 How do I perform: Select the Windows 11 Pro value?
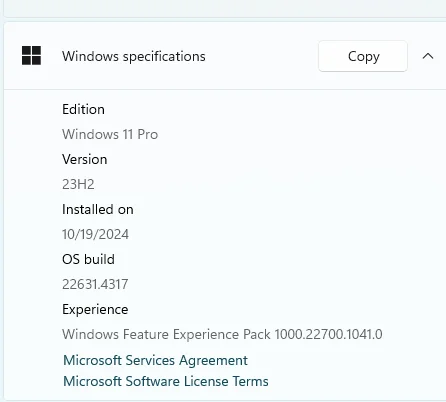pyautogui.click(x=110, y=134)
